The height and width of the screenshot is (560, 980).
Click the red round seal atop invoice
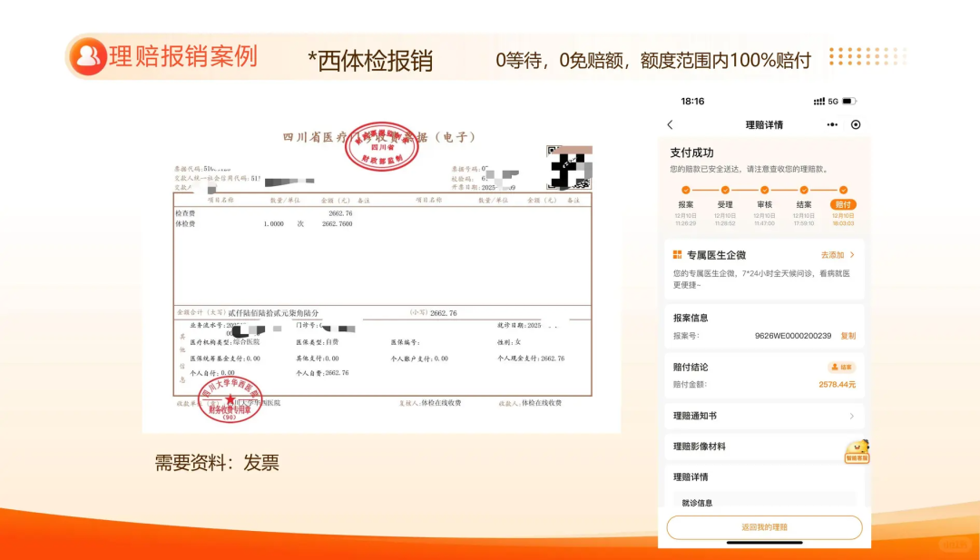coord(381,147)
